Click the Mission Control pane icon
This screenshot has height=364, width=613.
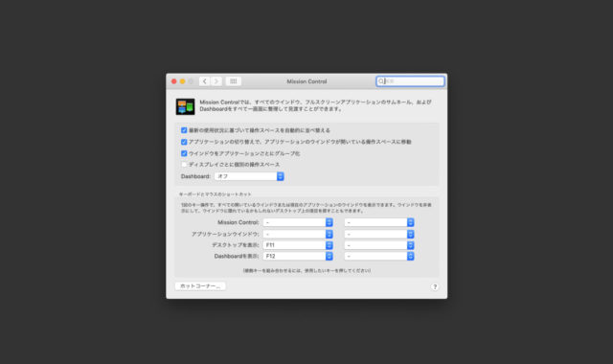pyautogui.click(x=185, y=106)
